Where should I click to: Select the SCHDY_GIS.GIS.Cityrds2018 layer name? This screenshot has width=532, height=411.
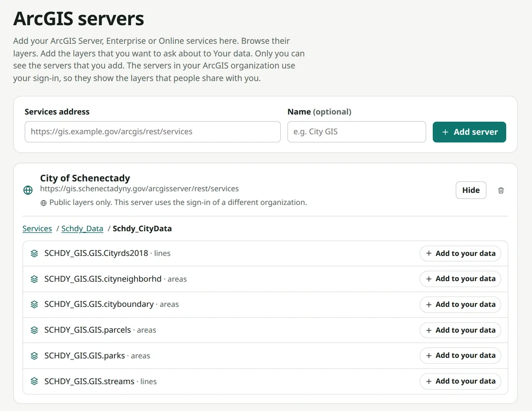point(96,253)
